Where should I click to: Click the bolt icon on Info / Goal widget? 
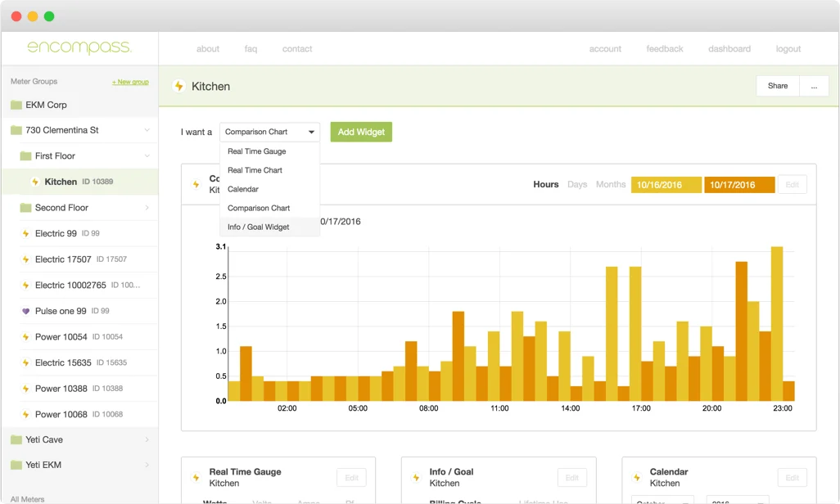coord(416,477)
